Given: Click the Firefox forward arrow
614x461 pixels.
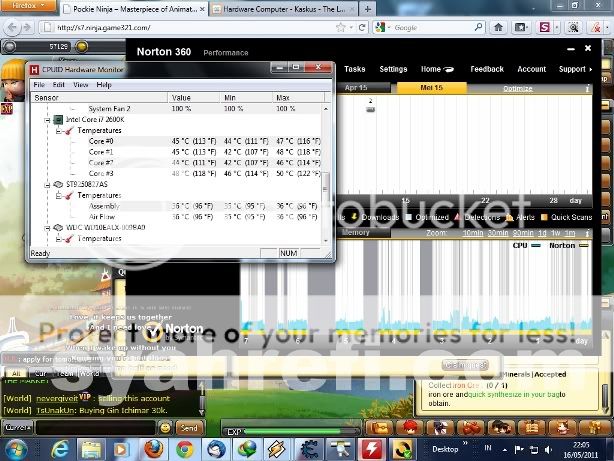Looking at the screenshot, I should (x=27, y=27).
